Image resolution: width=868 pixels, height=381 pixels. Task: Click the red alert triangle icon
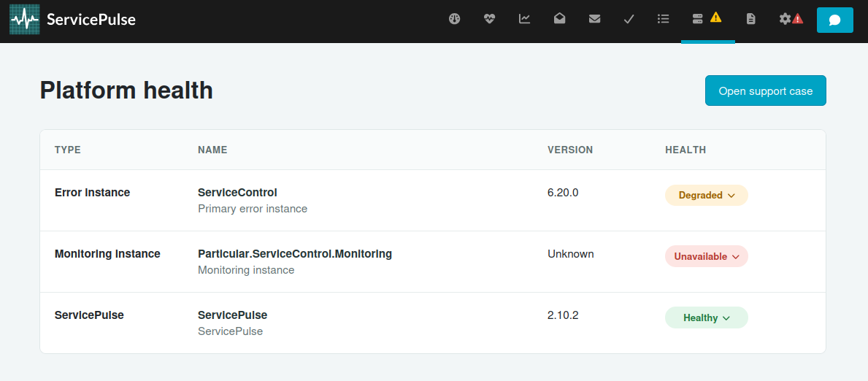pos(798,20)
